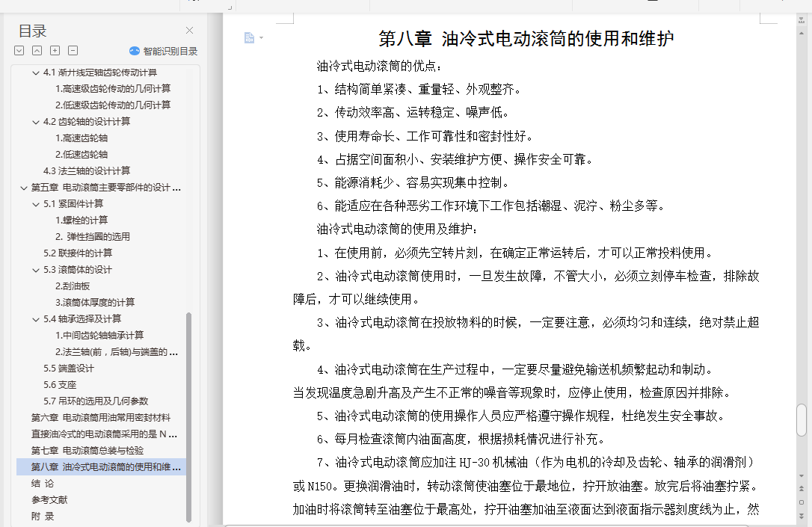Screen dimensions: 812x527
Task: Click the line 油冷式电动滚筒的使用及维护：
Action: tap(398, 229)
